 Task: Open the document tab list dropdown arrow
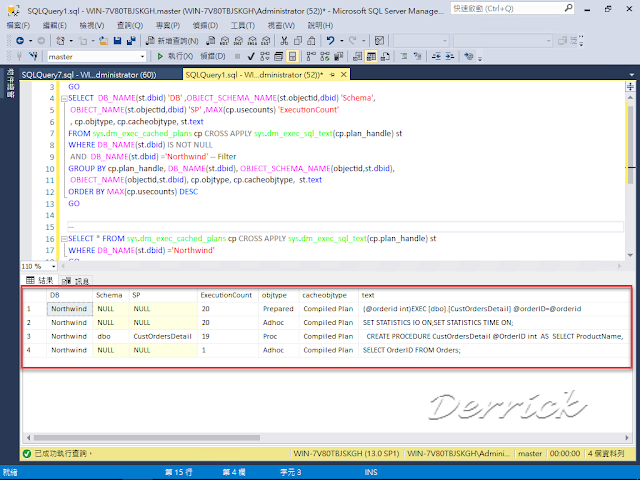click(x=632, y=75)
